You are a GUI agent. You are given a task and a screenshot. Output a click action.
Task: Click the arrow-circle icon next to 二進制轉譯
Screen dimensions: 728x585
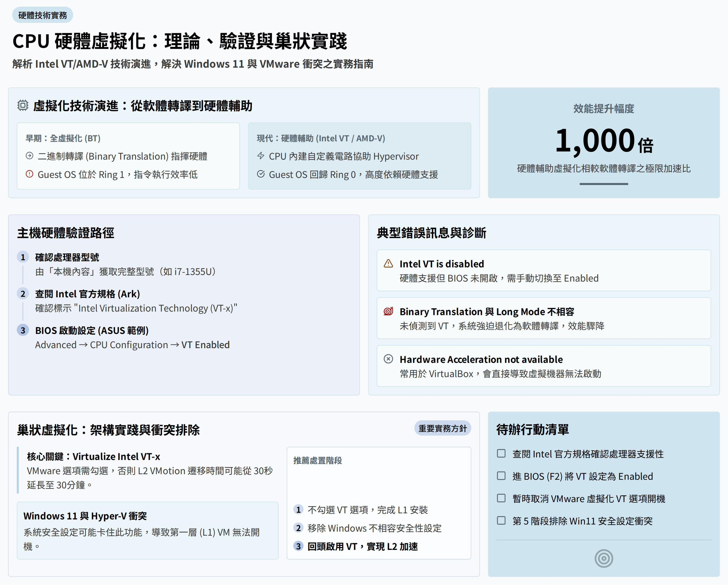point(30,156)
